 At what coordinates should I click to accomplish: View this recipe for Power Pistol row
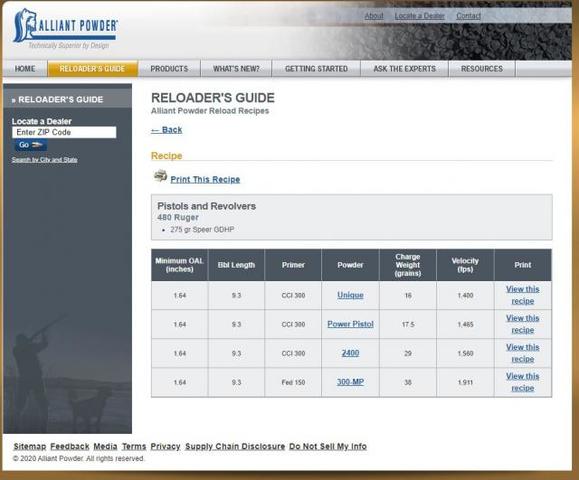point(523,324)
